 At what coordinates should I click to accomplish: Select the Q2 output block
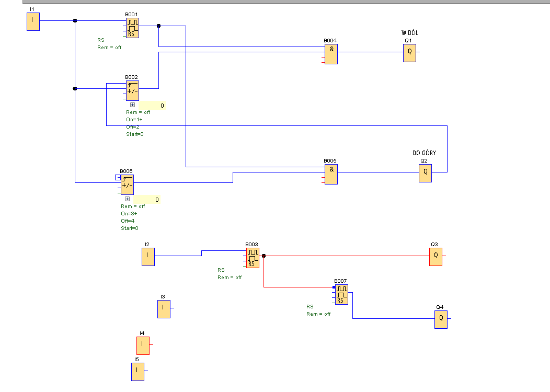click(x=426, y=173)
